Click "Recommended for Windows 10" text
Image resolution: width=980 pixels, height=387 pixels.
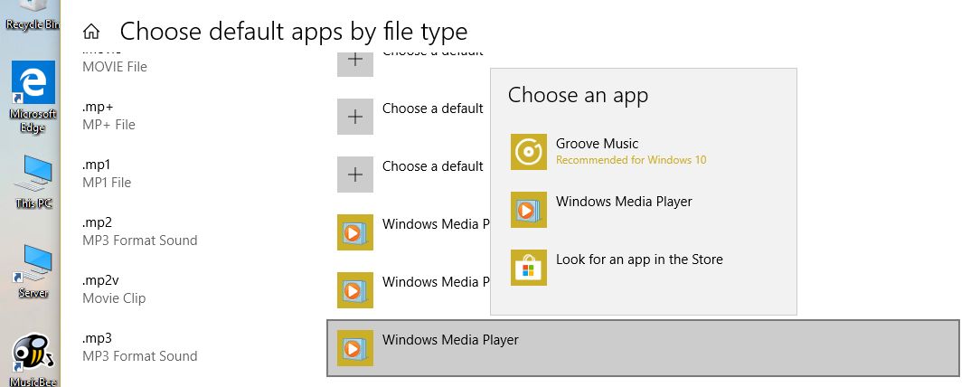click(631, 160)
